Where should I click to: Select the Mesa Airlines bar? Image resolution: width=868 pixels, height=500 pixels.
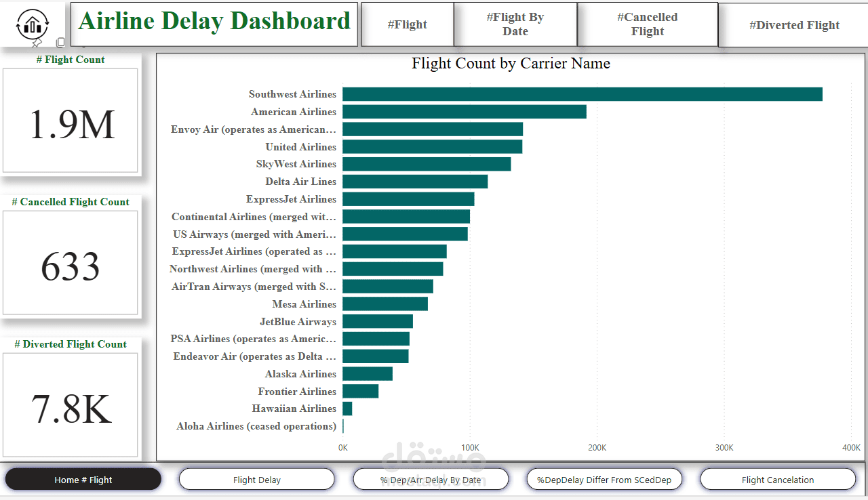coord(385,304)
